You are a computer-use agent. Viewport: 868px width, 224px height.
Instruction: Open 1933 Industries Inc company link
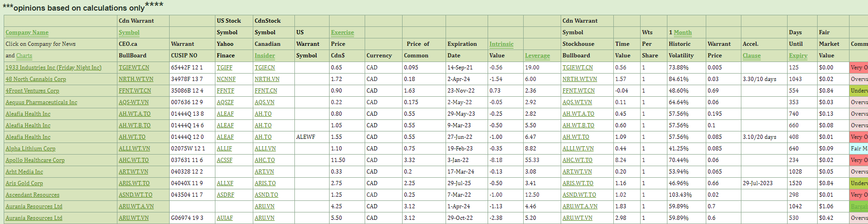53,68
